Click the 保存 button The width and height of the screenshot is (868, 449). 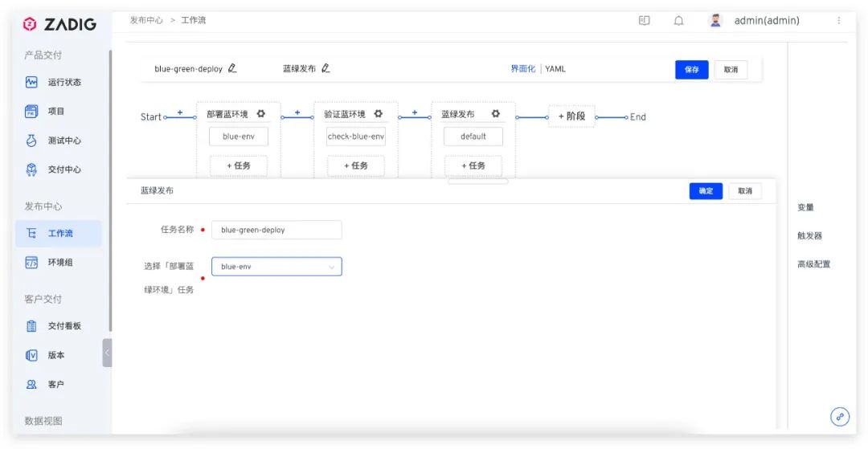pos(691,70)
